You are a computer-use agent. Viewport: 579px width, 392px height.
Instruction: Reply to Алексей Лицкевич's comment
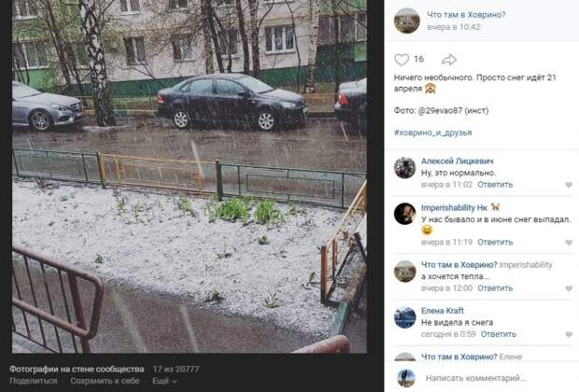click(495, 185)
